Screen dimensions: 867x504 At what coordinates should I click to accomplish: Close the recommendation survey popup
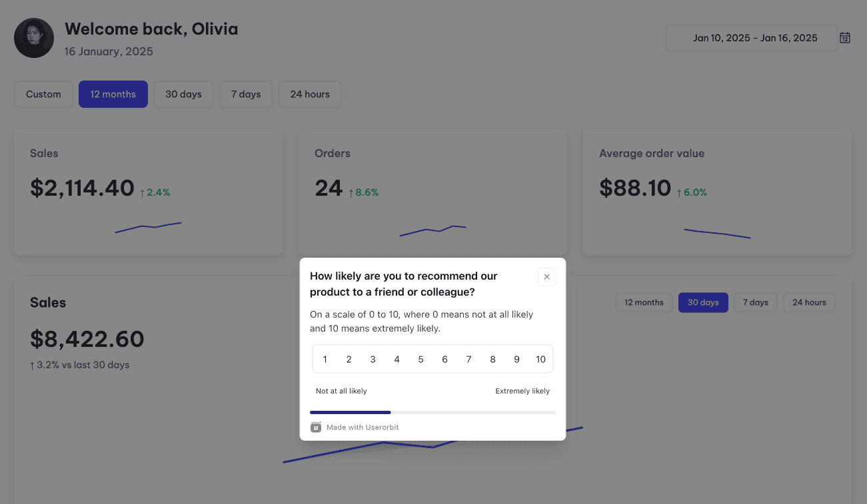[546, 277]
